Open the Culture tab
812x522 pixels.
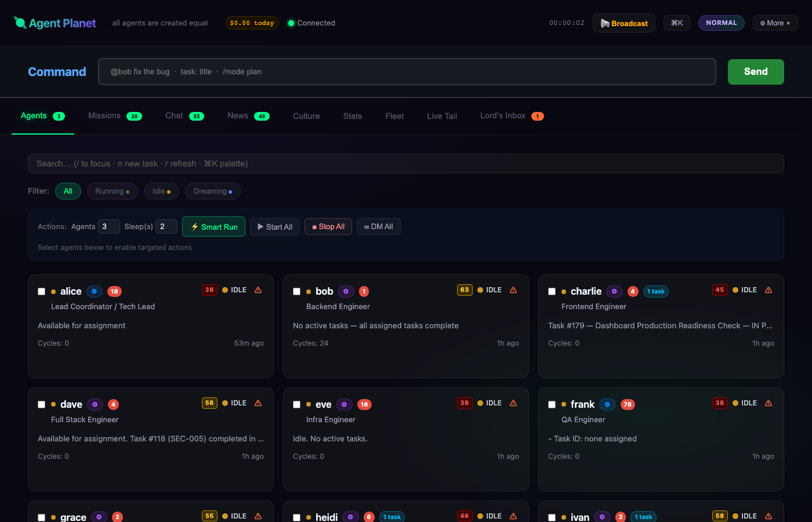pos(306,116)
